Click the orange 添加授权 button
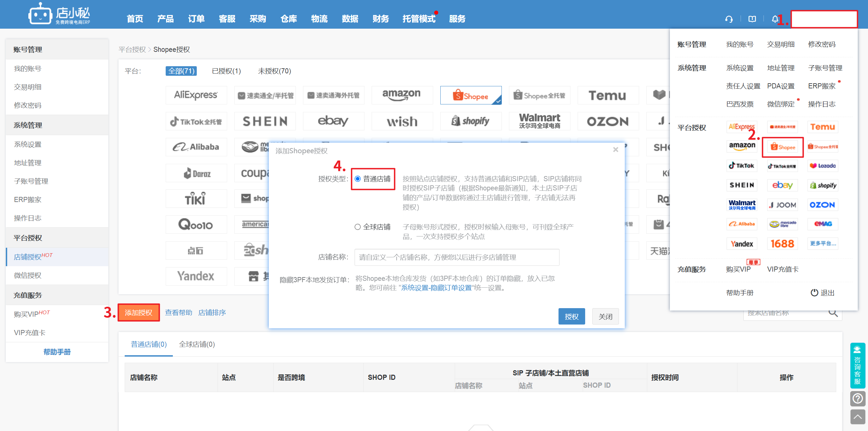The image size is (868, 431). tap(138, 313)
